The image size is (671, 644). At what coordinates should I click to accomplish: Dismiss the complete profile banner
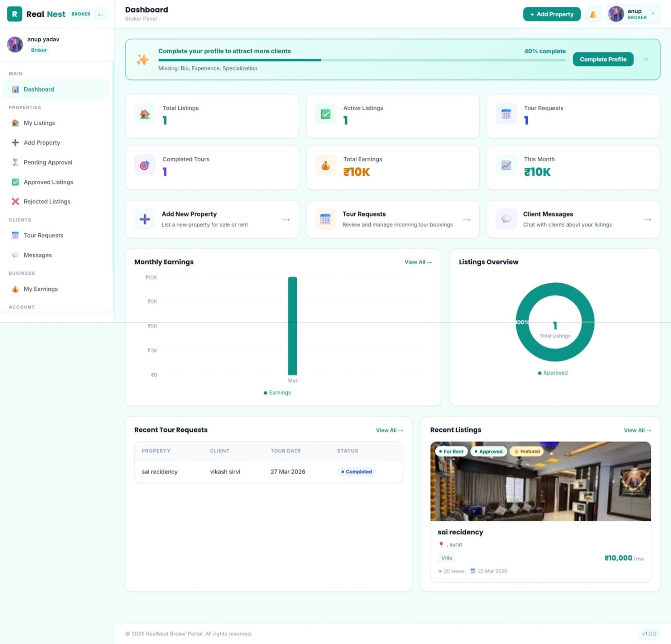pyautogui.click(x=646, y=60)
